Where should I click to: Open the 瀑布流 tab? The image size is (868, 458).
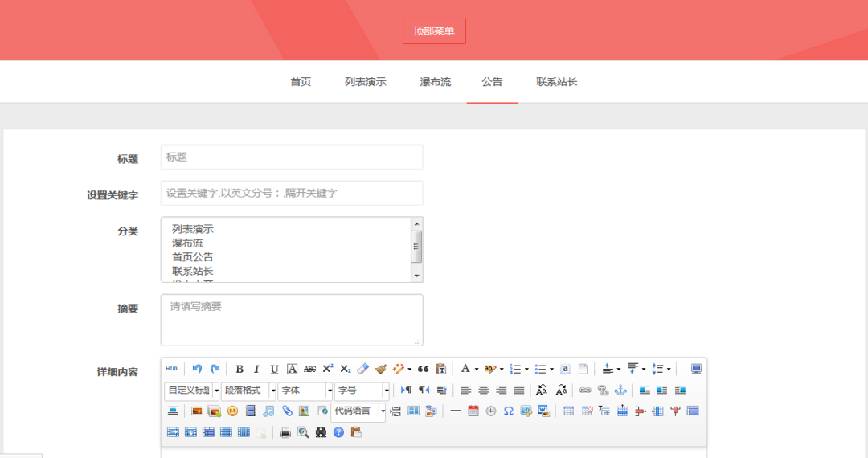[435, 82]
